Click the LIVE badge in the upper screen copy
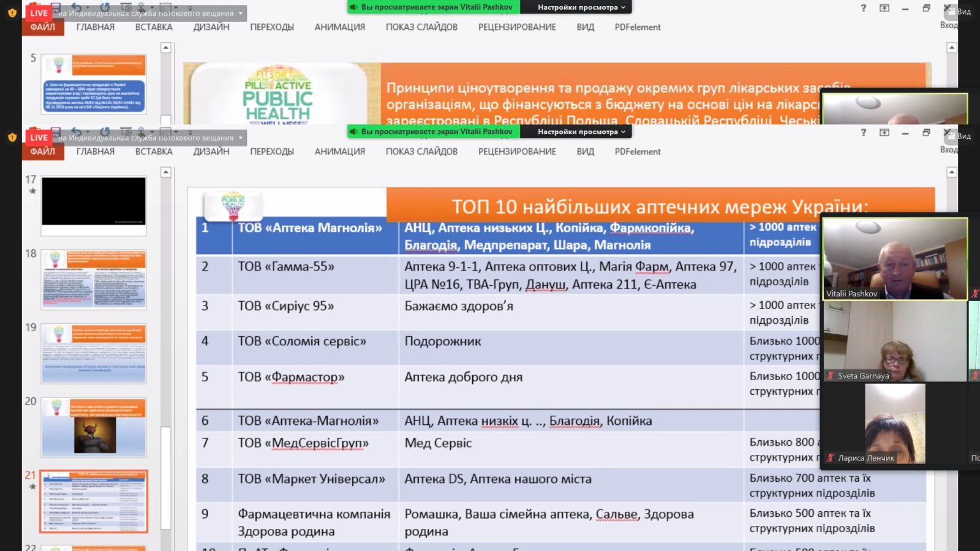The height and width of the screenshot is (551, 980). pyautogui.click(x=39, y=13)
